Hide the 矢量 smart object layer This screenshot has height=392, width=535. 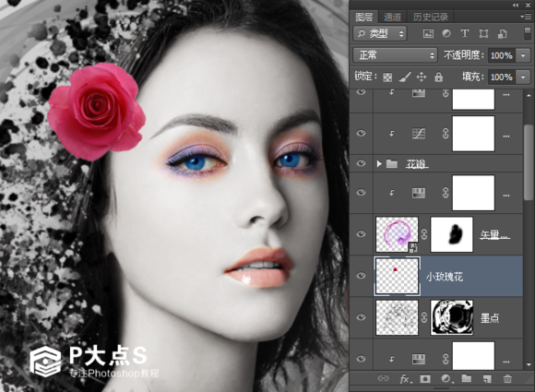click(361, 234)
